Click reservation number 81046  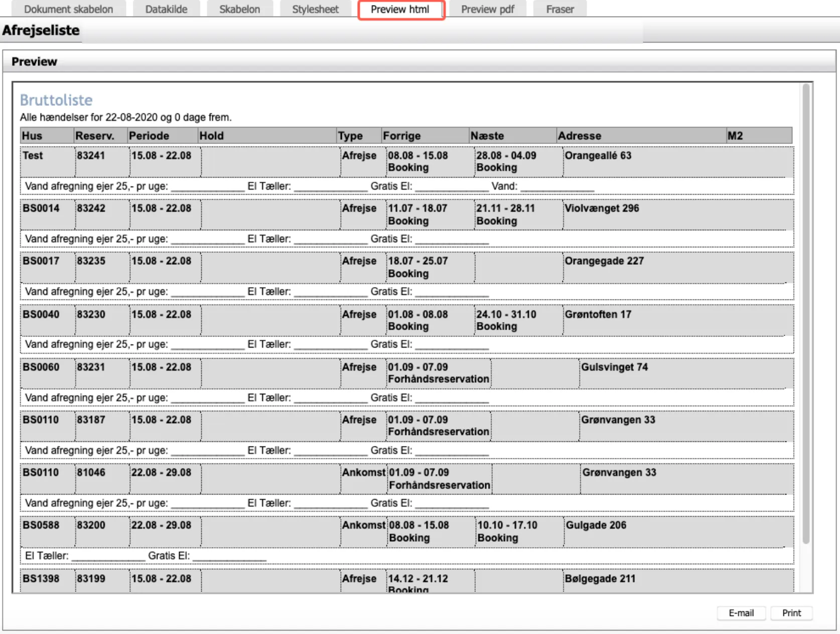91,472
